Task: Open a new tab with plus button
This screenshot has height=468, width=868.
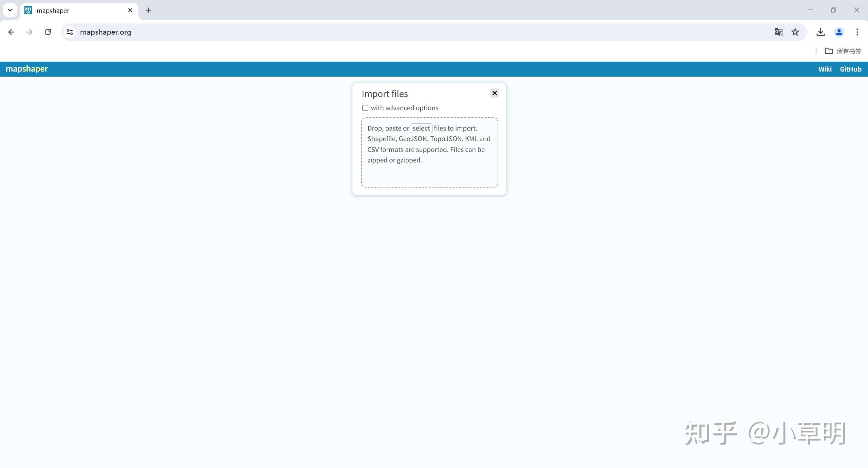Action: (x=149, y=10)
